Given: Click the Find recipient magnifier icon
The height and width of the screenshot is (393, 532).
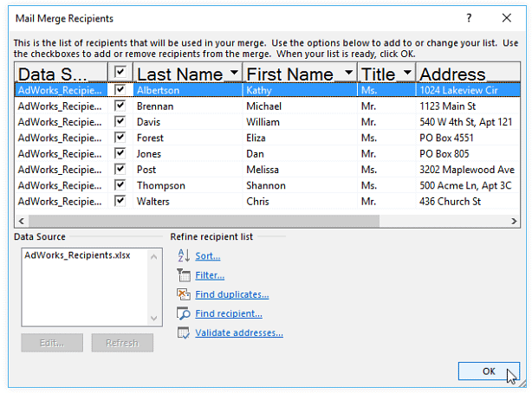Looking at the screenshot, I should point(183,313).
